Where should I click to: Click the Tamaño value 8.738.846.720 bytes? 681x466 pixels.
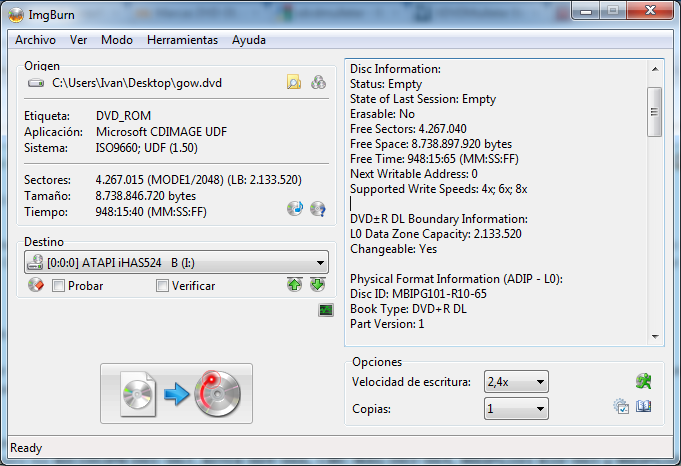(145, 196)
